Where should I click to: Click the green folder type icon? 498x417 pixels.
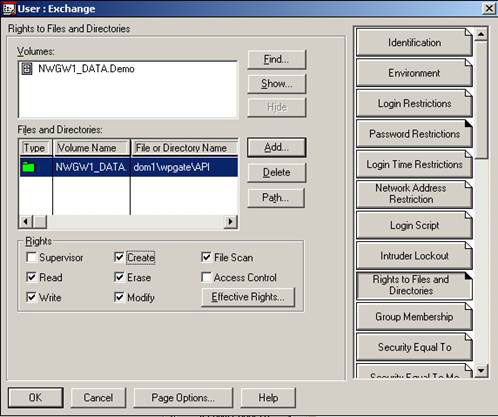(x=28, y=167)
